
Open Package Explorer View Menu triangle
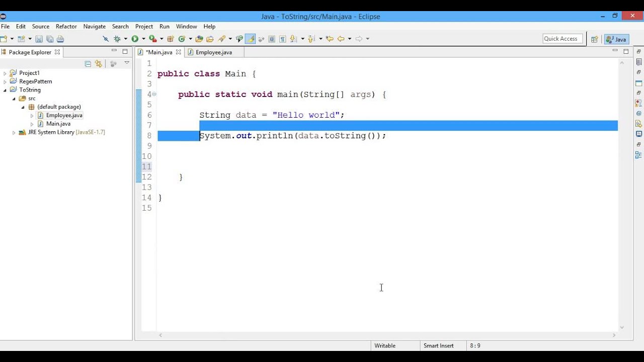click(x=127, y=63)
